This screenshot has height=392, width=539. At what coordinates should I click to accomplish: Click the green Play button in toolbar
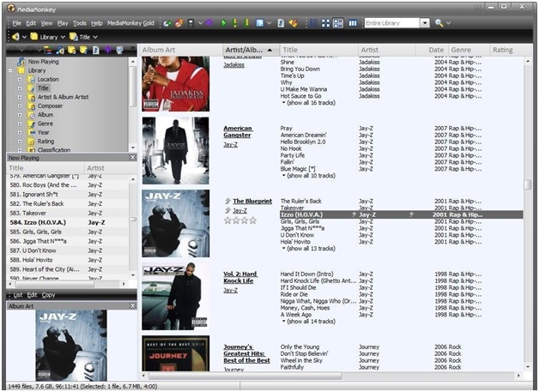pos(223,23)
